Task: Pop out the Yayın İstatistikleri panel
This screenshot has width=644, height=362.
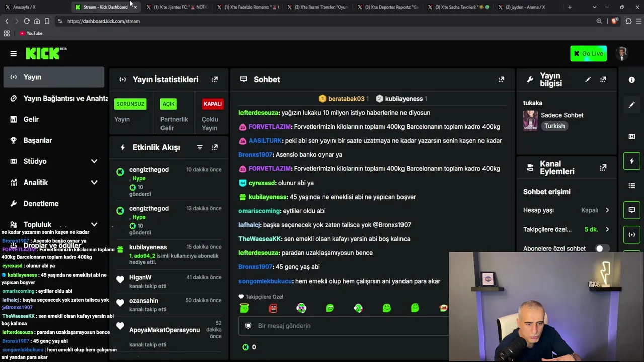Action: (x=215, y=79)
